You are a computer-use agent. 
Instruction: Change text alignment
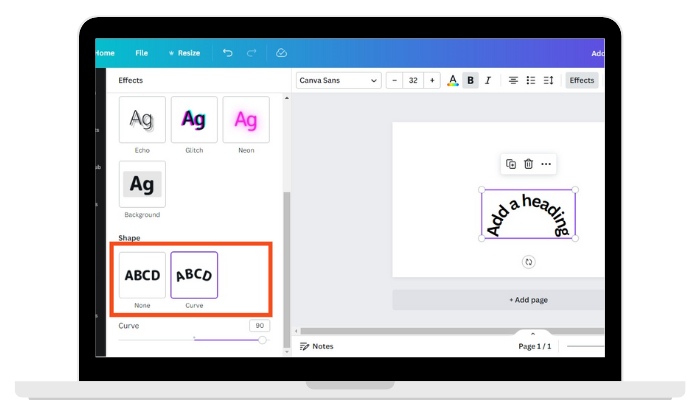click(x=513, y=80)
